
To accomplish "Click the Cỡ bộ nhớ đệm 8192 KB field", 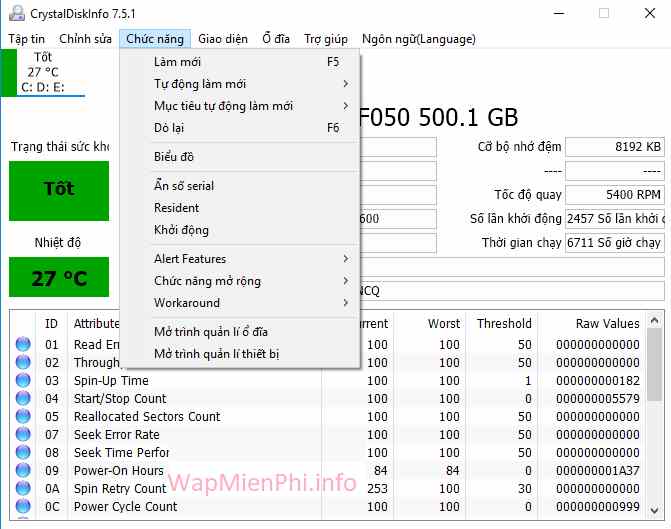I will pos(615,147).
